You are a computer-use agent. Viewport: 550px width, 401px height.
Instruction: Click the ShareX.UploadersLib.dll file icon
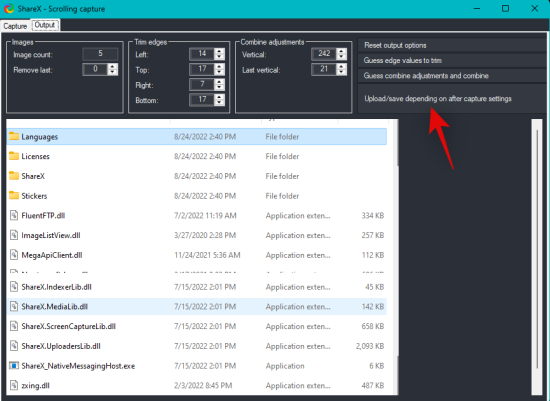click(x=14, y=346)
